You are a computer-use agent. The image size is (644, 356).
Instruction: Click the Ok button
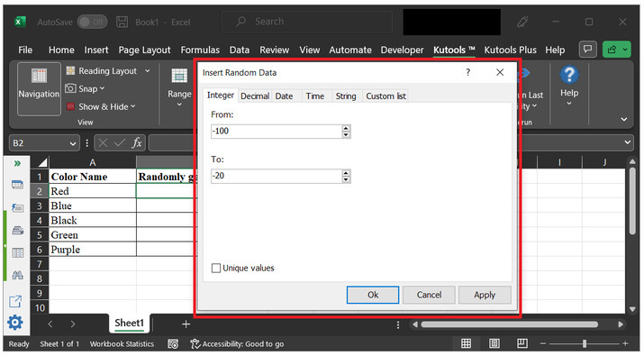click(373, 295)
